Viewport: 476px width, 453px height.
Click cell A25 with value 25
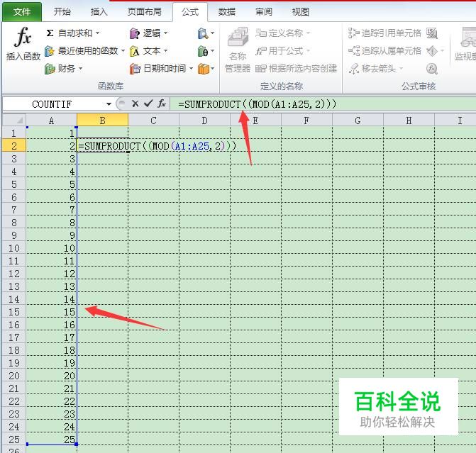tap(51, 439)
